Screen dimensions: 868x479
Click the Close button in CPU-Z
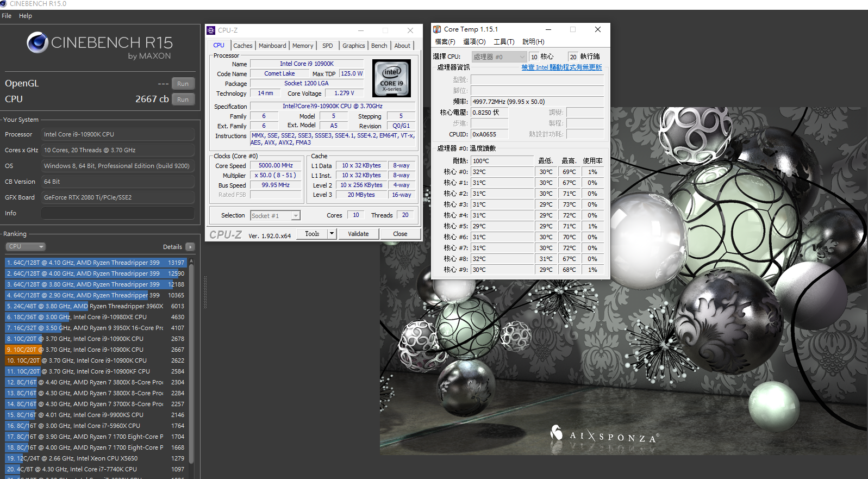click(x=400, y=234)
